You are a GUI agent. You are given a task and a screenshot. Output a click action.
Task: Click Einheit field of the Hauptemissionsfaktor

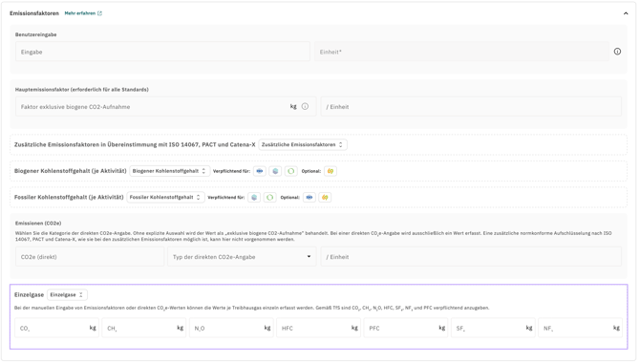pyautogui.click(x=471, y=106)
